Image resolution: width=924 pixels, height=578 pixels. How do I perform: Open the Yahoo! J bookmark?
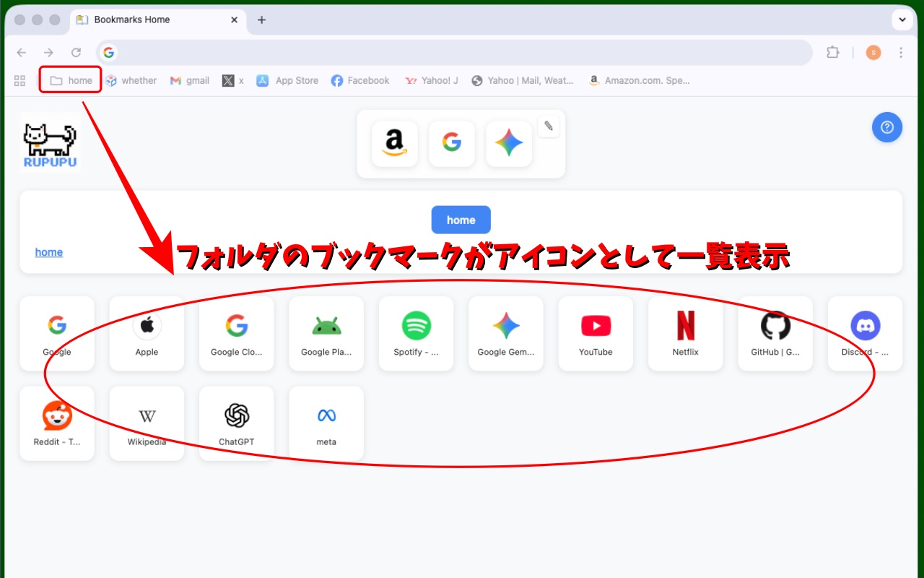pyautogui.click(x=432, y=80)
